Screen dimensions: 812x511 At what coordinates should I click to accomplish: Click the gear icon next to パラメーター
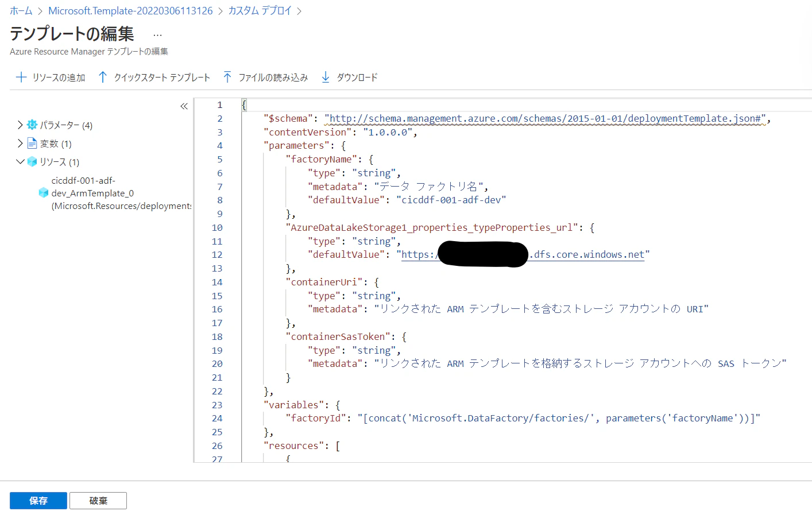pos(32,125)
